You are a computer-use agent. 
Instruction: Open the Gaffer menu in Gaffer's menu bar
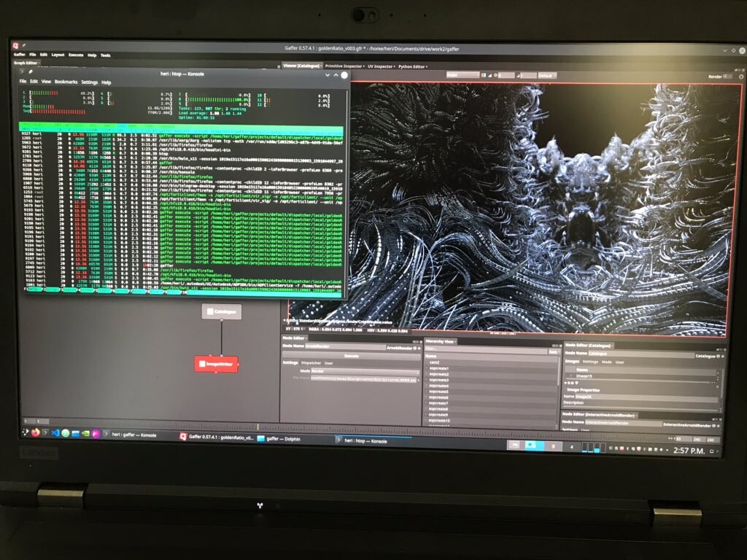tap(20, 54)
